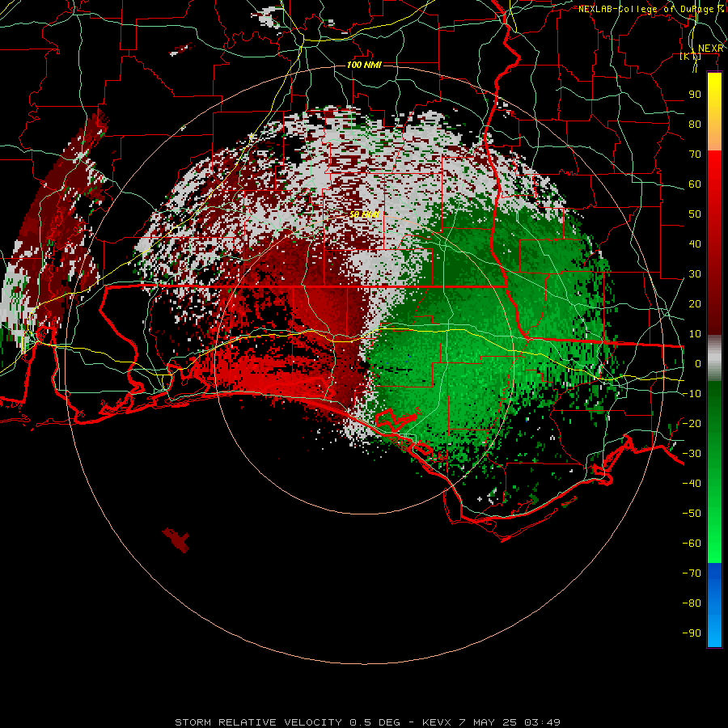Screen dimensions: 728x728
Task: Select the -30 value on velocity scale
Action: (692, 454)
